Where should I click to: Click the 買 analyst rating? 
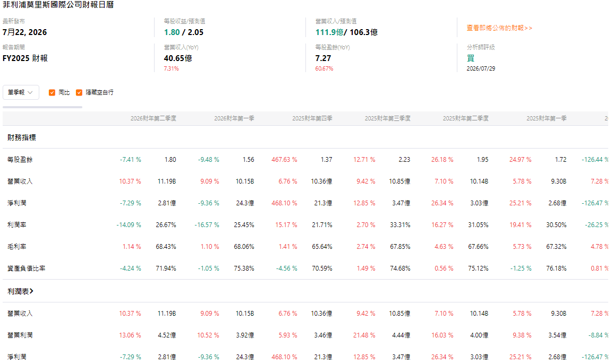471,58
